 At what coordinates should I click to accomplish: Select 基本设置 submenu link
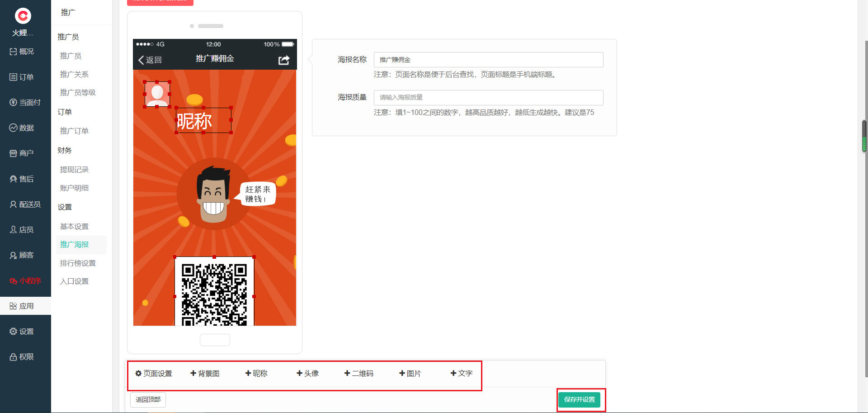74,226
